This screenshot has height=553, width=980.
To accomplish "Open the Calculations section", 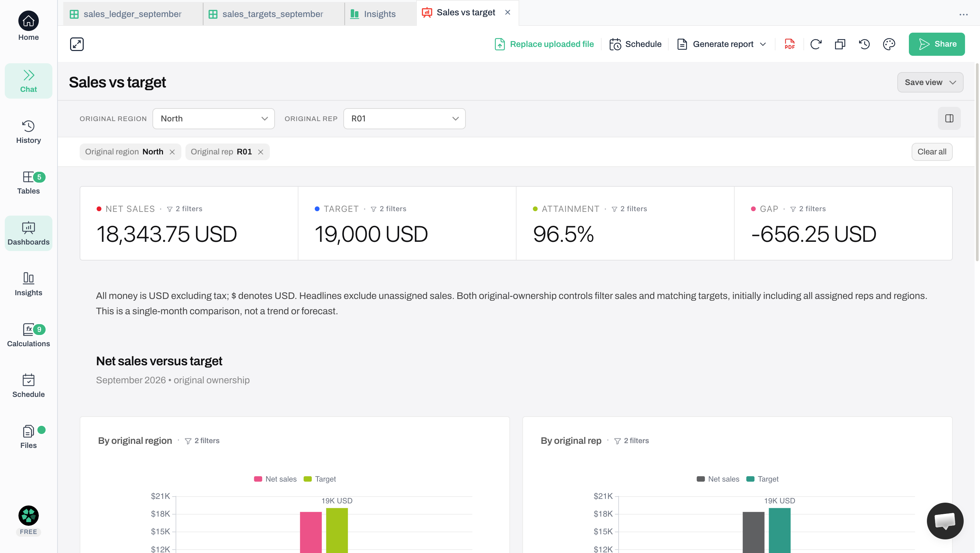I will click(x=29, y=335).
